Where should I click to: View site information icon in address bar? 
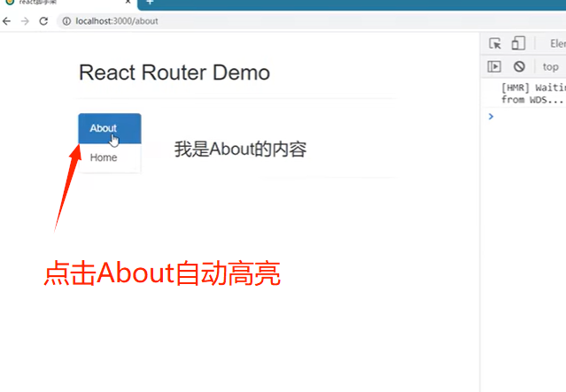click(x=66, y=21)
